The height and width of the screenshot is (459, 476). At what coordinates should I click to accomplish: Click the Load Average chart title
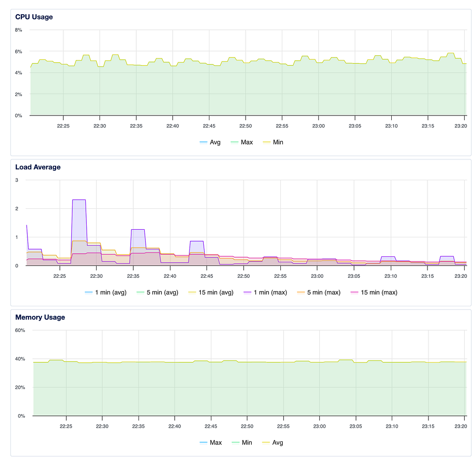pyautogui.click(x=38, y=167)
